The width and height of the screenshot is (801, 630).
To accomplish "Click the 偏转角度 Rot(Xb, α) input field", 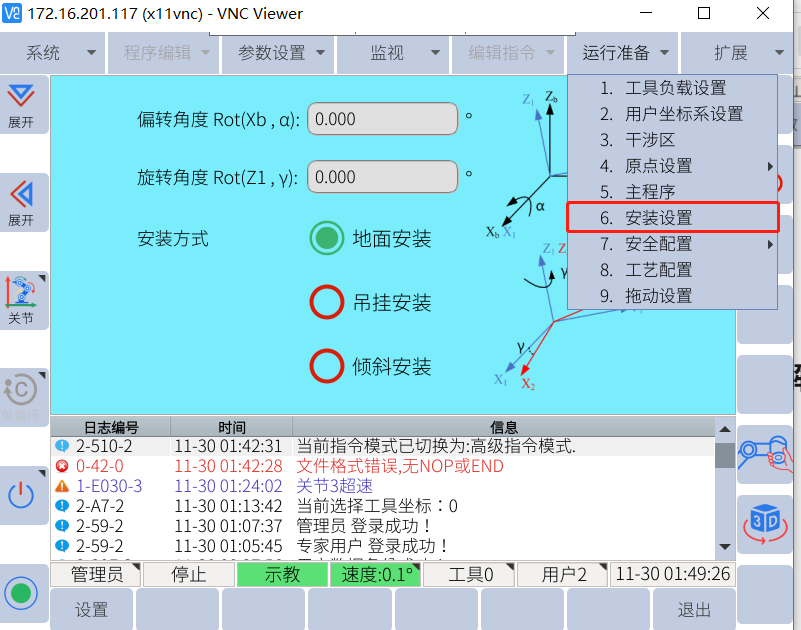I will (382, 119).
